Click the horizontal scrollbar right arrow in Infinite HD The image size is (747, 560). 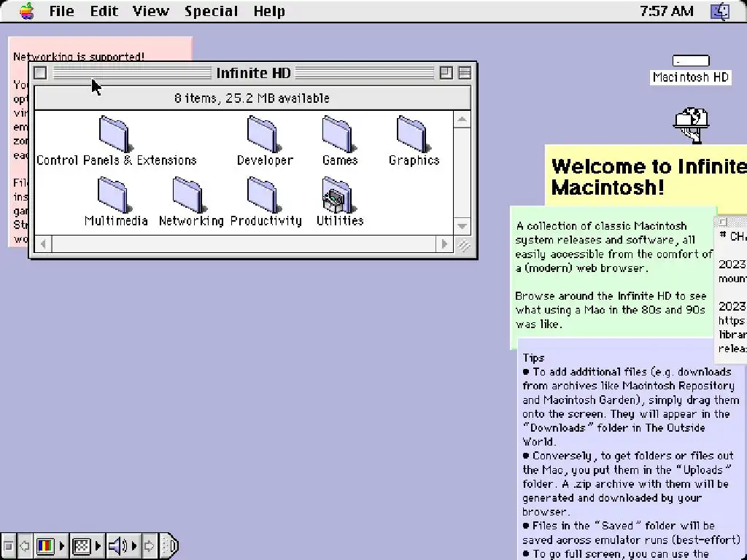[444, 244]
